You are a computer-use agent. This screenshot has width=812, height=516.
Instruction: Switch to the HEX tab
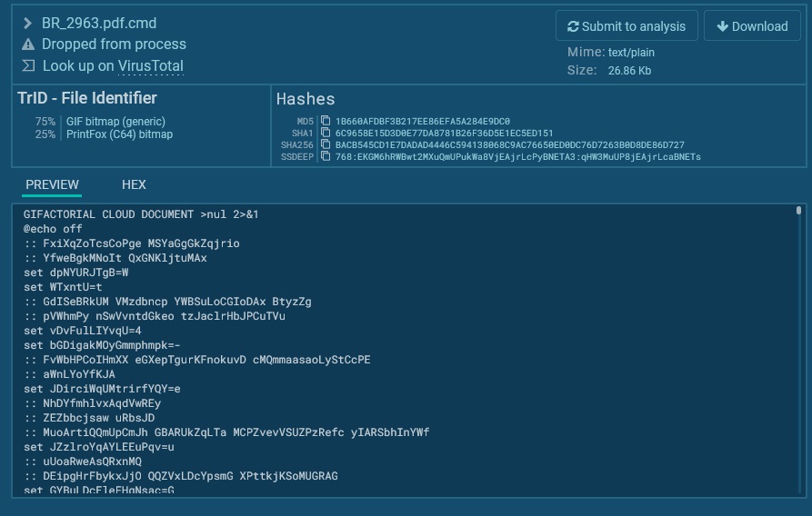134,184
